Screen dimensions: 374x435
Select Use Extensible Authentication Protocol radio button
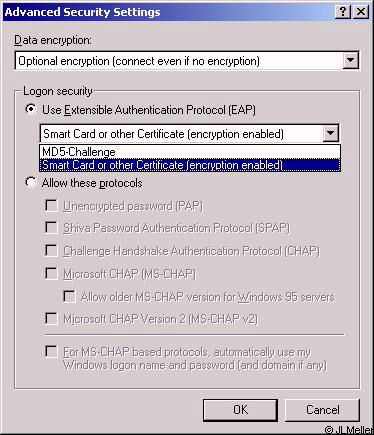click(x=31, y=109)
